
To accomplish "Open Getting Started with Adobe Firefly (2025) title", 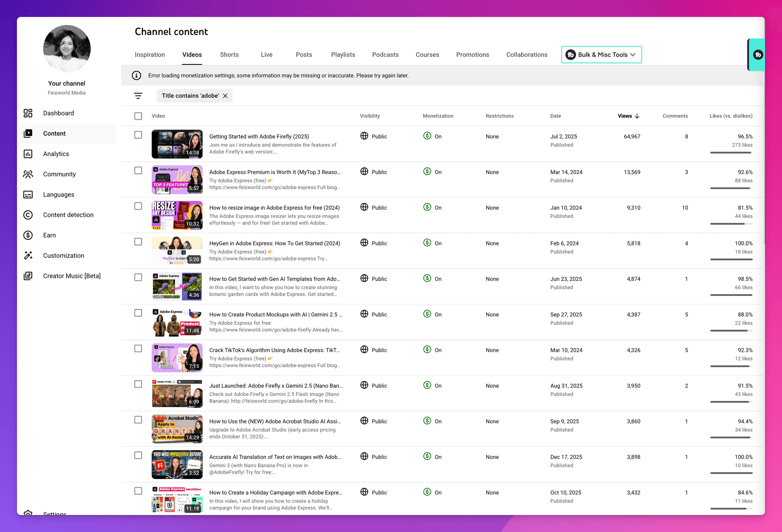I will click(259, 136).
